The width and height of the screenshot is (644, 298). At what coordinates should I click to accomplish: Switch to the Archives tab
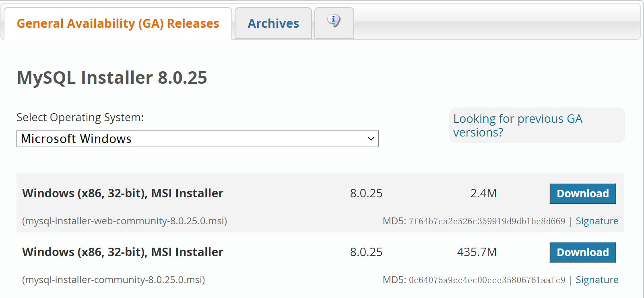[273, 23]
